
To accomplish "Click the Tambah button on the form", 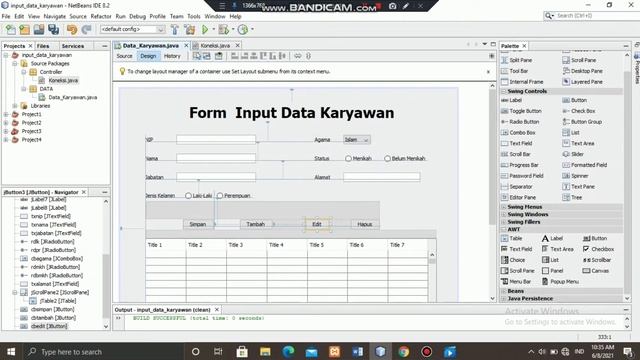I will pyautogui.click(x=256, y=224).
